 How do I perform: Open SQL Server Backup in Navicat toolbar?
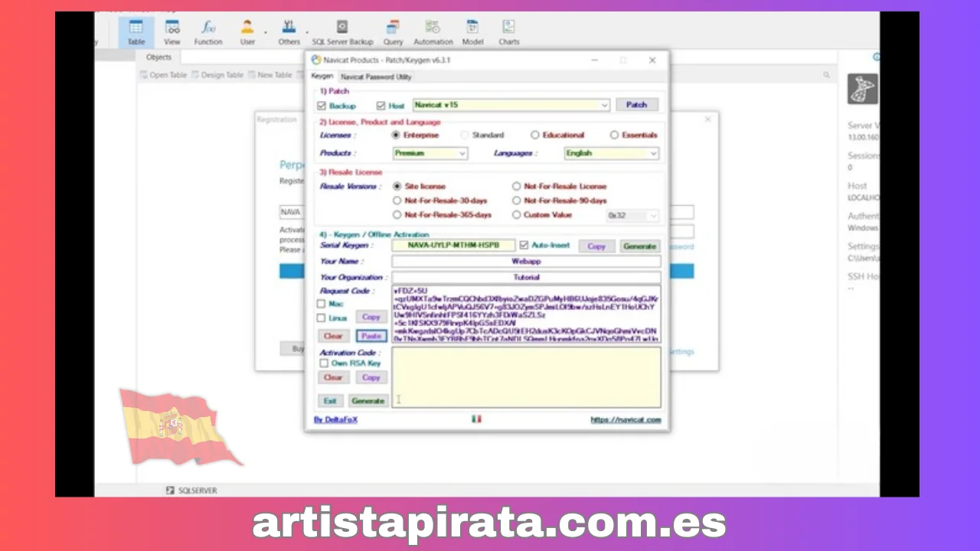click(x=342, y=32)
